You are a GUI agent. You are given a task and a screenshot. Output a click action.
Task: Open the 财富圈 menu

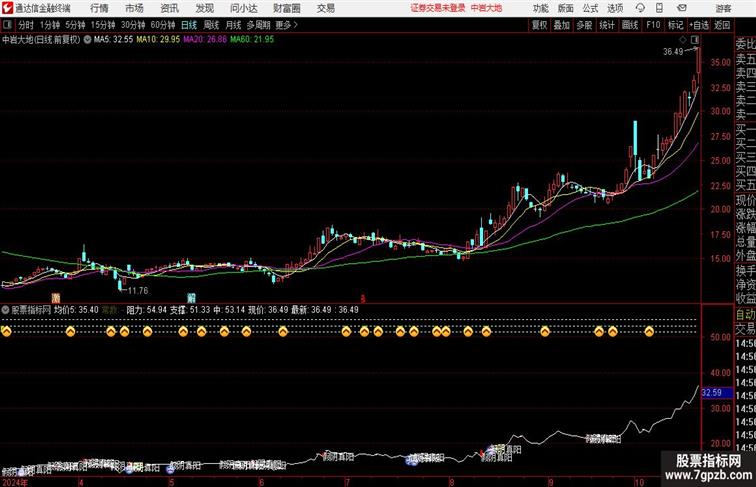coord(286,8)
